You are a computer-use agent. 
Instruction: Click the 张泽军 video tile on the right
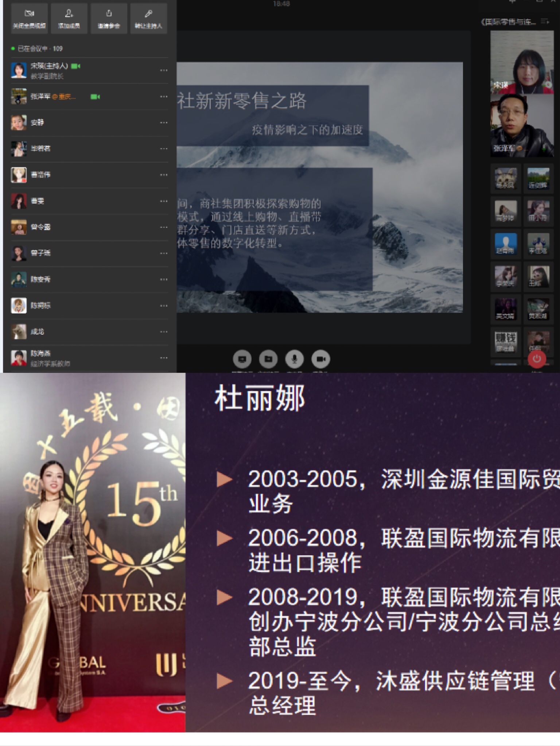[x=522, y=126]
